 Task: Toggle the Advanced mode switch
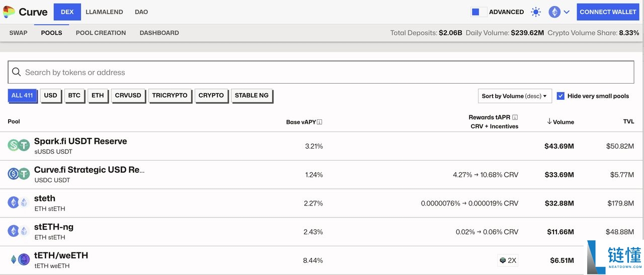tap(478, 12)
